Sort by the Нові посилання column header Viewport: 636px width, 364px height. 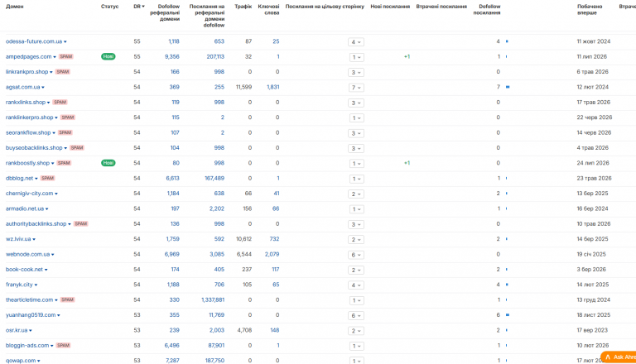coord(390,7)
